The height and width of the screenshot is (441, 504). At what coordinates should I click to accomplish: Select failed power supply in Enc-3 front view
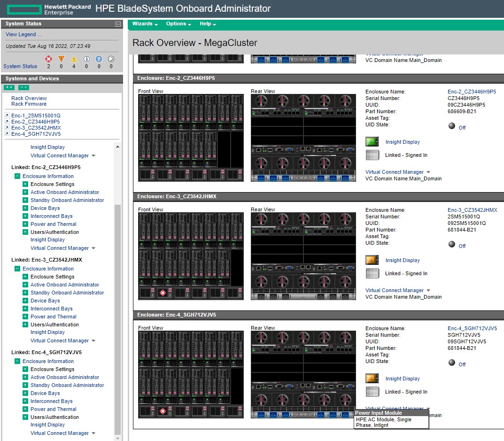(x=163, y=293)
